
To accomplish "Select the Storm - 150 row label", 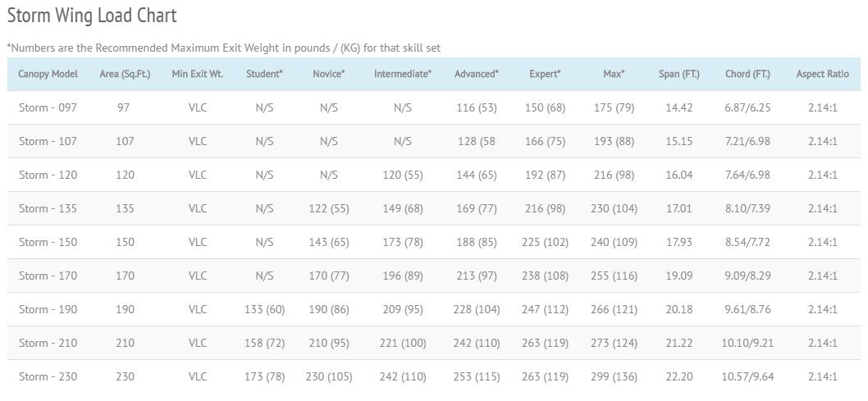I will 48,242.
